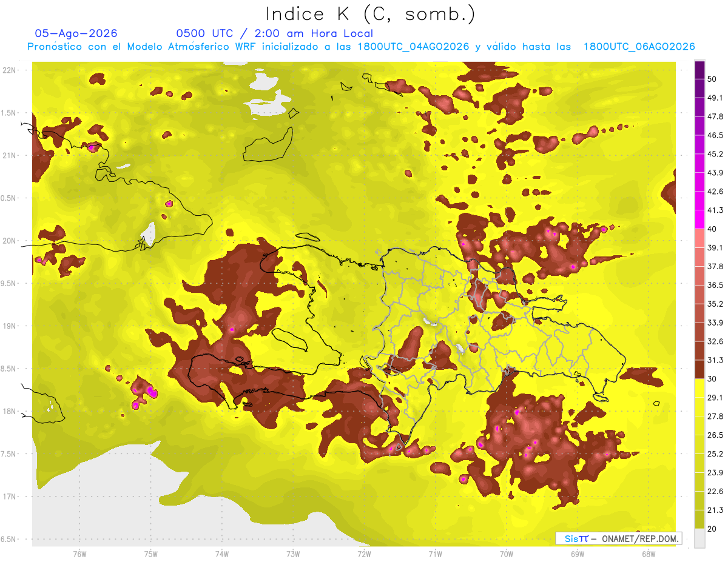This screenshot has width=728, height=562.
Task: Click the "19N" latitude label
Action: (x=10, y=326)
